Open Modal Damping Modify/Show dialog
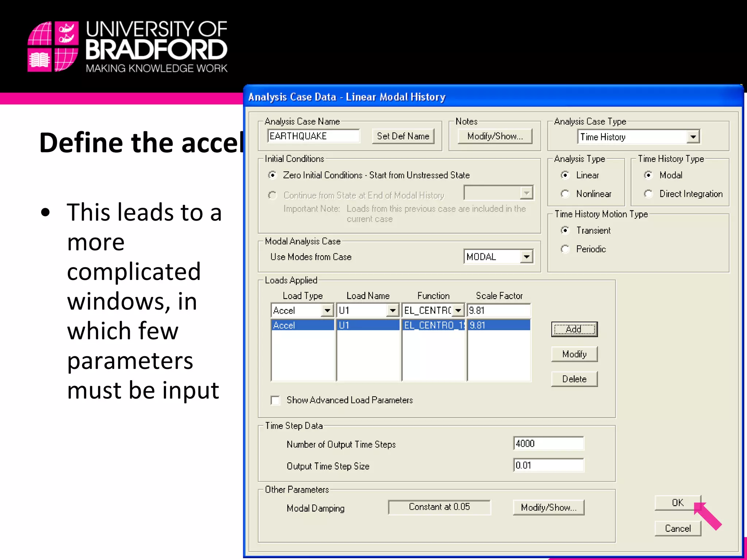The height and width of the screenshot is (560, 747). (x=548, y=507)
